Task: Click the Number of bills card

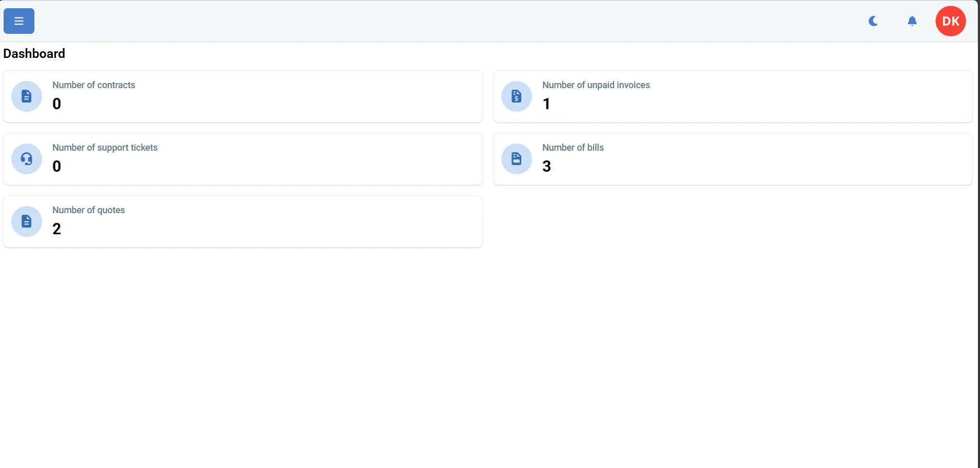Action: (733, 159)
